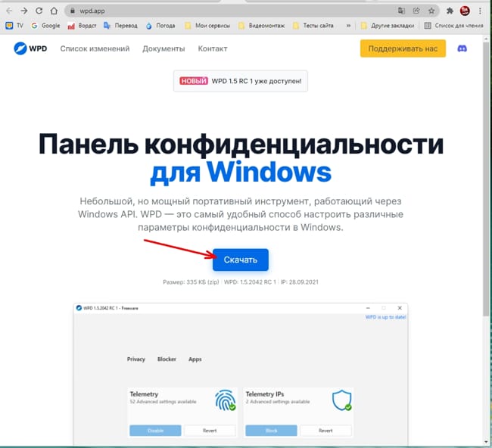View site info via the padlock icon
Viewport: 492px width, 448px height.
coord(73,11)
